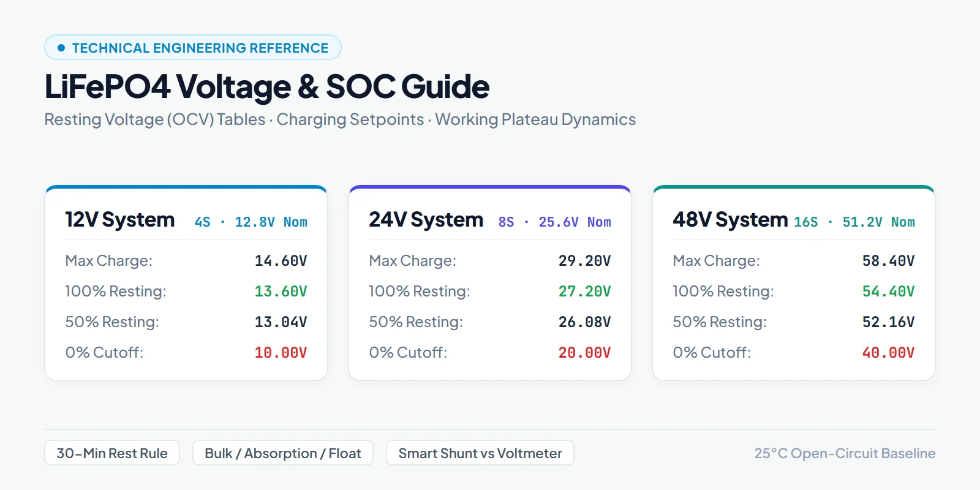Image resolution: width=980 pixels, height=490 pixels.
Task: Click the Max Charge label in 24V card
Action: coord(413,261)
